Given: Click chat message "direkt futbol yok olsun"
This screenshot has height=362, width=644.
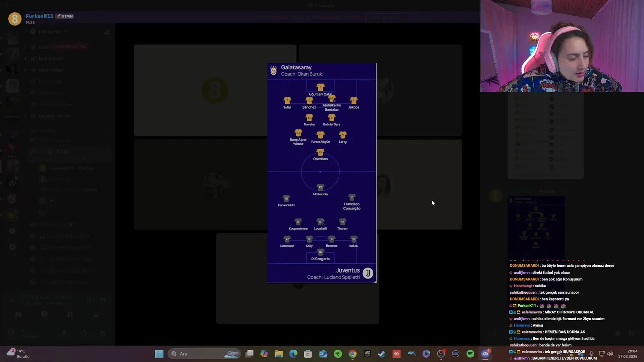Looking at the screenshot, I should tap(552, 273).
